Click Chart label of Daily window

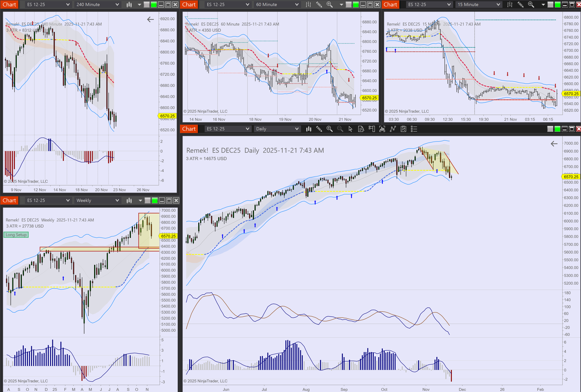pyautogui.click(x=189, y=129)
